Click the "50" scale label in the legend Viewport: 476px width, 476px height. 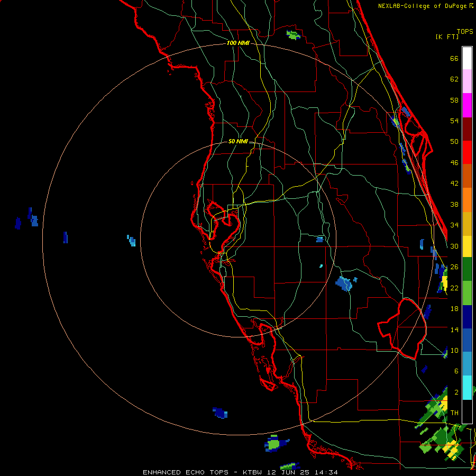[454, 142]
